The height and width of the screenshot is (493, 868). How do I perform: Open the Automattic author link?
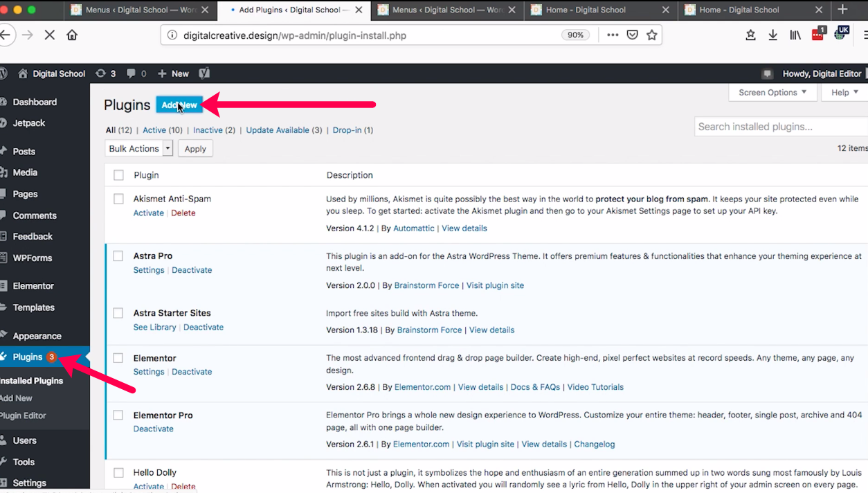415,228
